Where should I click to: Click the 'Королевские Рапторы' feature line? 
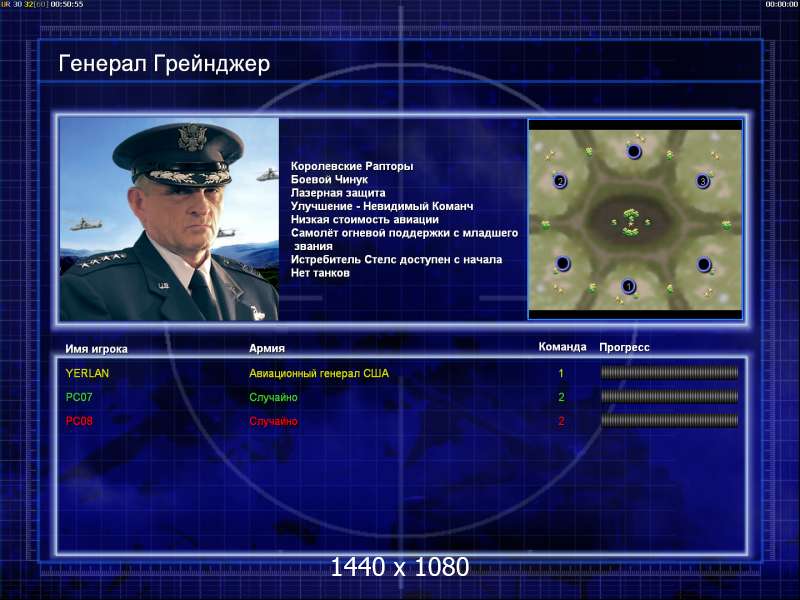[x=352, y=166]
